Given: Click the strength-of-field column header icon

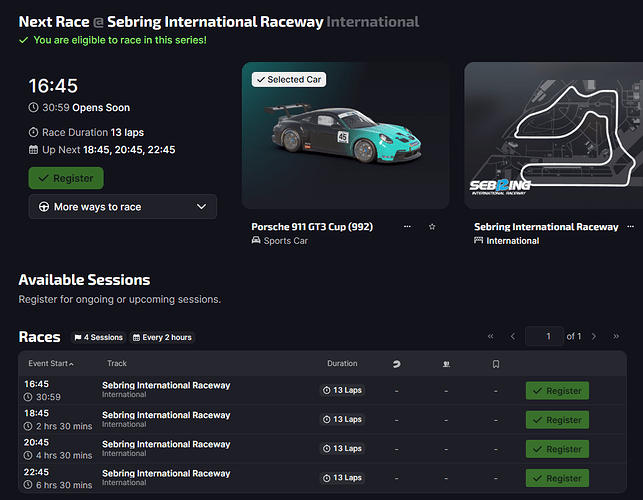Looking at the screenshot, I should pos(396,364).
